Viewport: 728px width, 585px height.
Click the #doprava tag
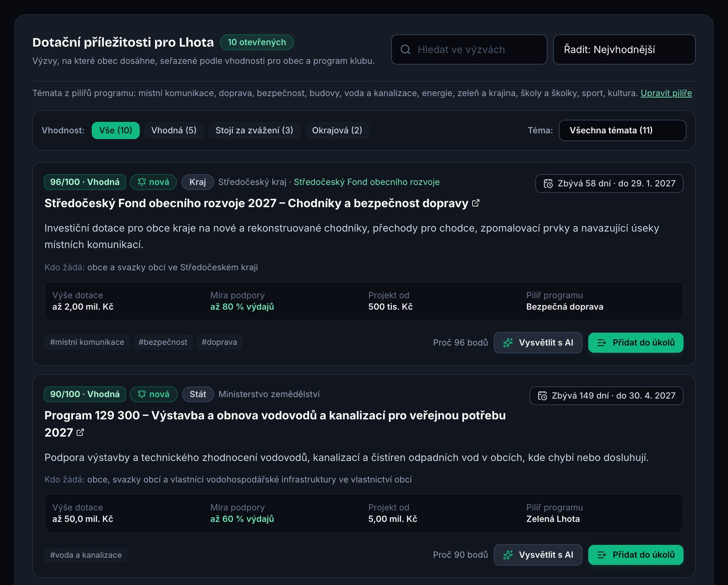[219, 342]
